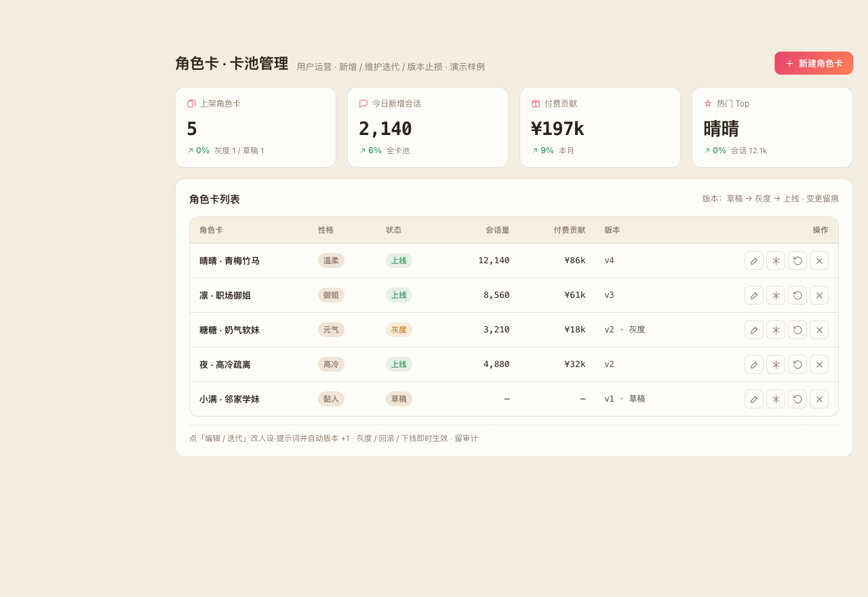Click the 草稿 status badge for 小满

tap(399, 399)
